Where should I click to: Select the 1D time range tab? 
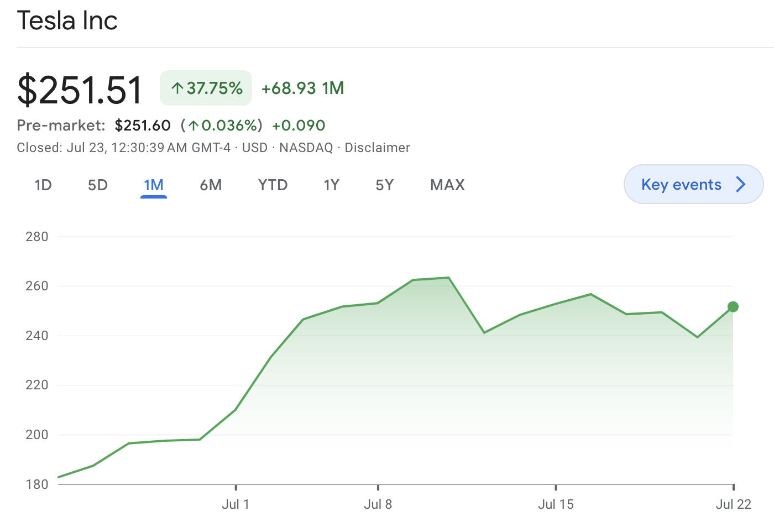[43, 185]
